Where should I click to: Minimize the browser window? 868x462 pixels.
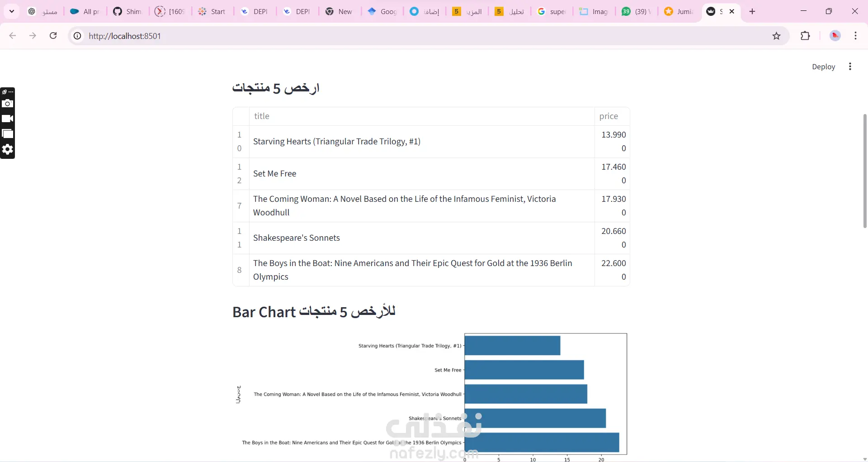[x=803, y=11]
